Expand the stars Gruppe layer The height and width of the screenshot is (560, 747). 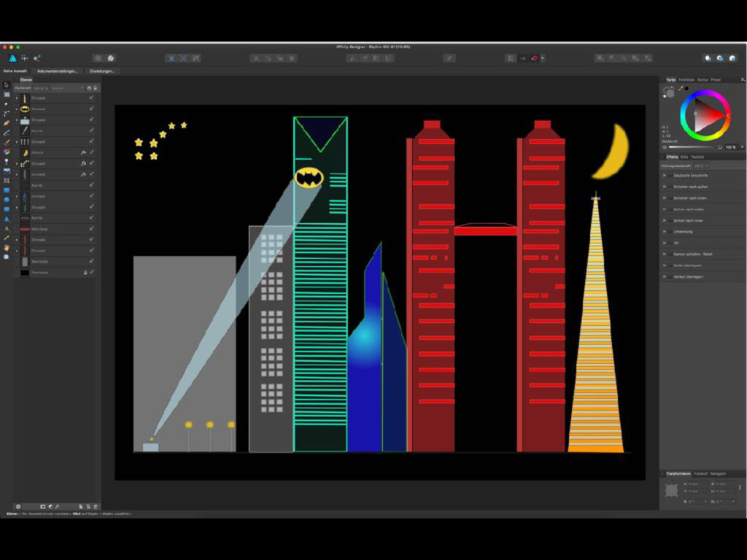click(17, 163)
